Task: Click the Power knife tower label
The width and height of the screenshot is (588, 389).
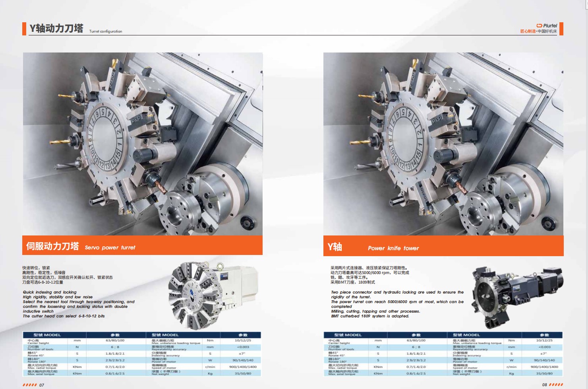Action: pos(393,248)
